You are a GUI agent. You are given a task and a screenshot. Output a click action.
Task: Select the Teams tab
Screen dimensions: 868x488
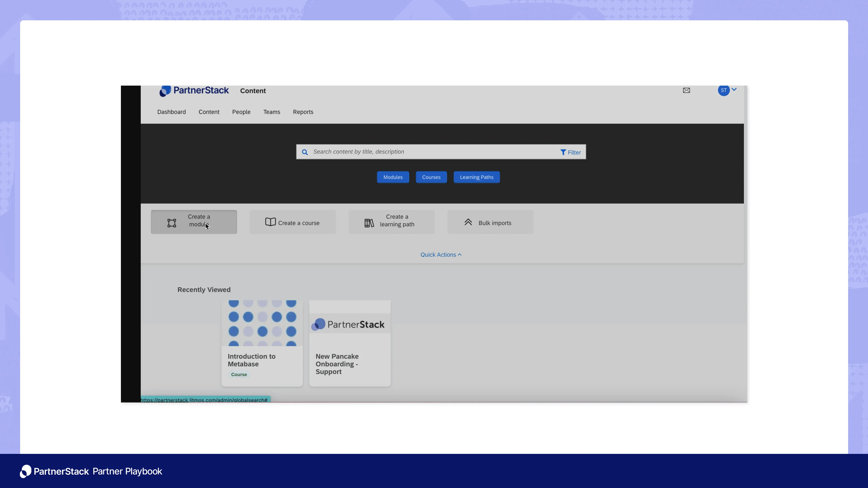tap(271, 112)
